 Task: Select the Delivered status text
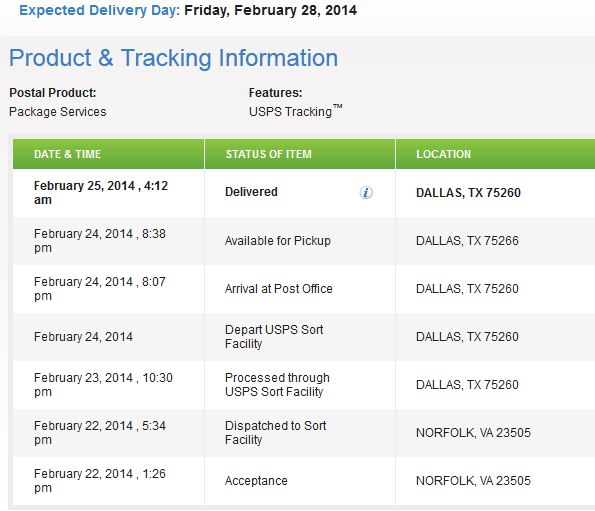(251, 192)
